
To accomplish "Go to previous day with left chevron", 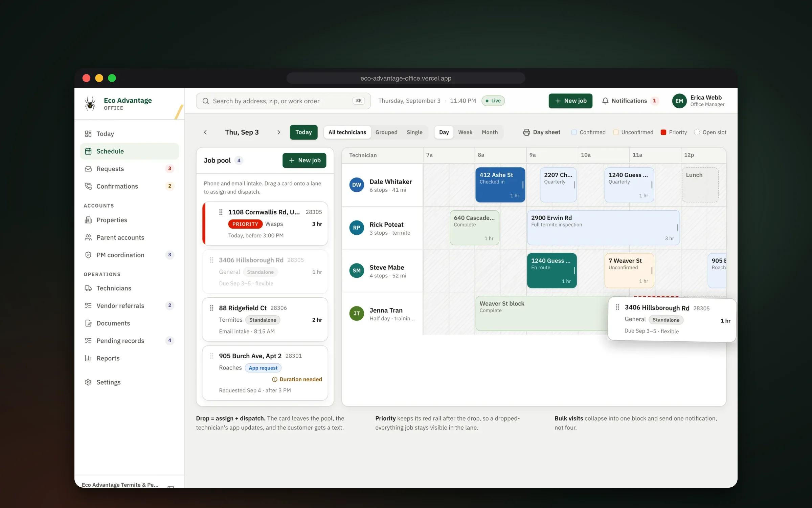I will [x=205, y=132].
